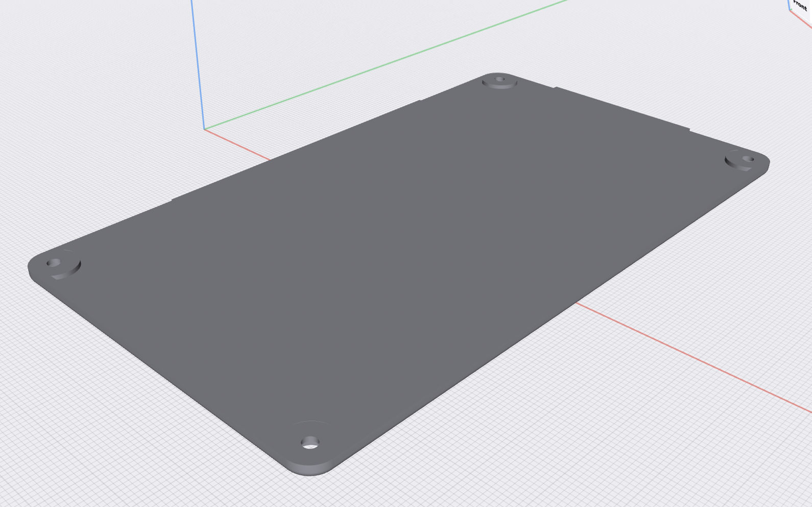
Task: Select the mounting hole at the plate's left corner
Action: click(x=54, y=263)
